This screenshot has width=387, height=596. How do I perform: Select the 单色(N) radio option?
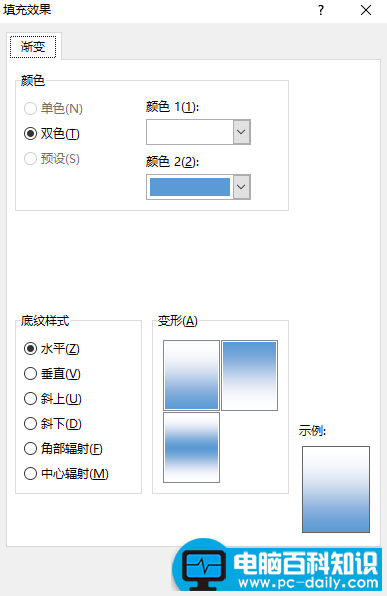pyautogui.click(x=53, y=109)
